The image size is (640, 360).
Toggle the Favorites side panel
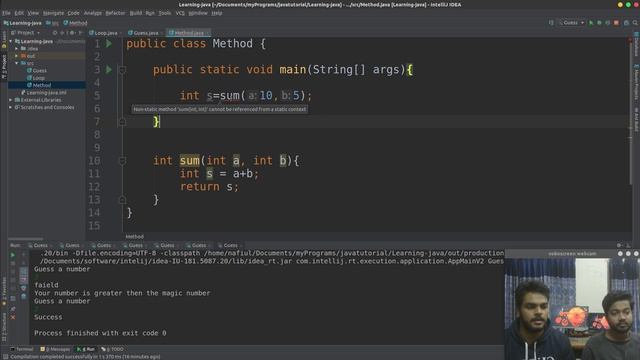[x=4, y=290]
